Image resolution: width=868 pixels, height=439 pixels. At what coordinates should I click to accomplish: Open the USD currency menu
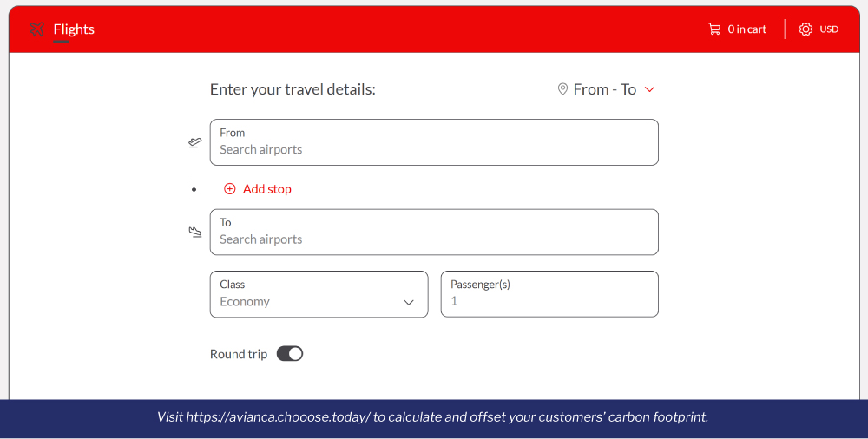[x=829, y=29]
